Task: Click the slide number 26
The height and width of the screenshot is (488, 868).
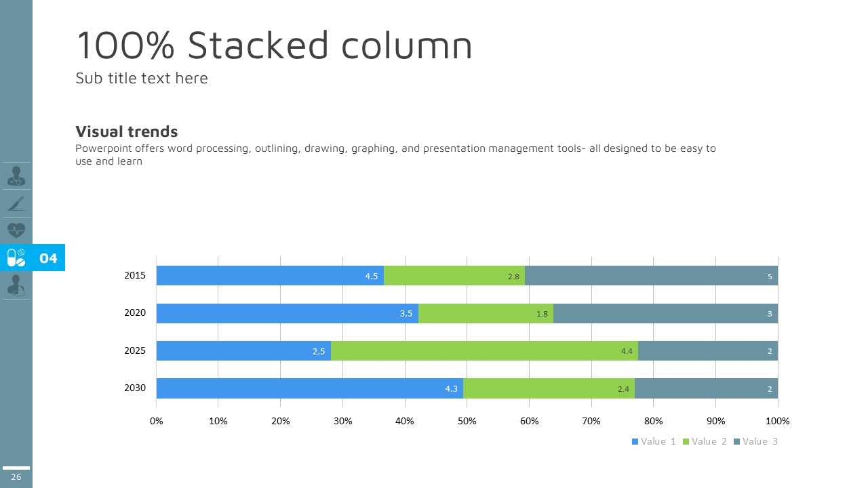Action: [x=16, y=477]
